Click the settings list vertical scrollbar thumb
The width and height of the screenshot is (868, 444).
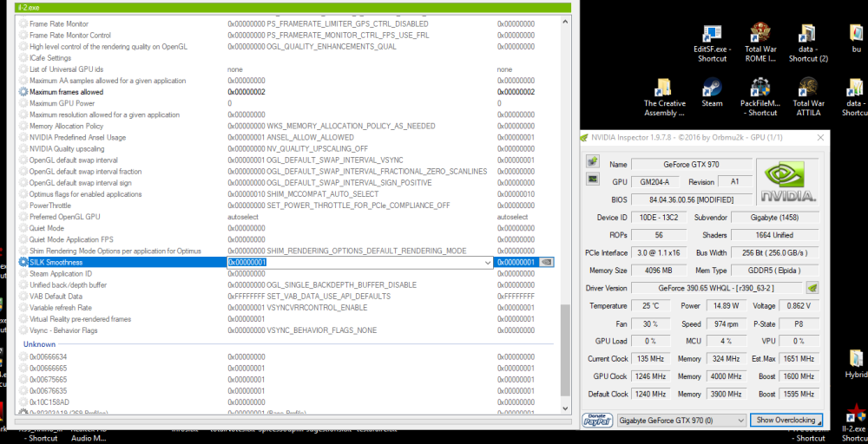tap(565, 350)
